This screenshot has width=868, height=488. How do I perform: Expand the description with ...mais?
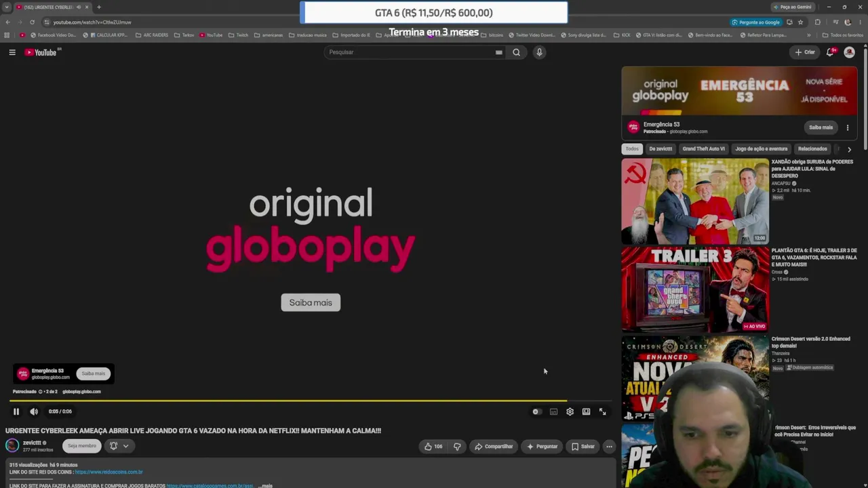coord(265,485)
